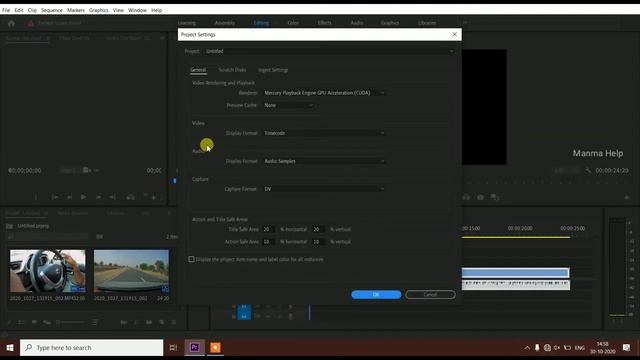Click the microphone icon in the system tray

click(x=537, y=348)
